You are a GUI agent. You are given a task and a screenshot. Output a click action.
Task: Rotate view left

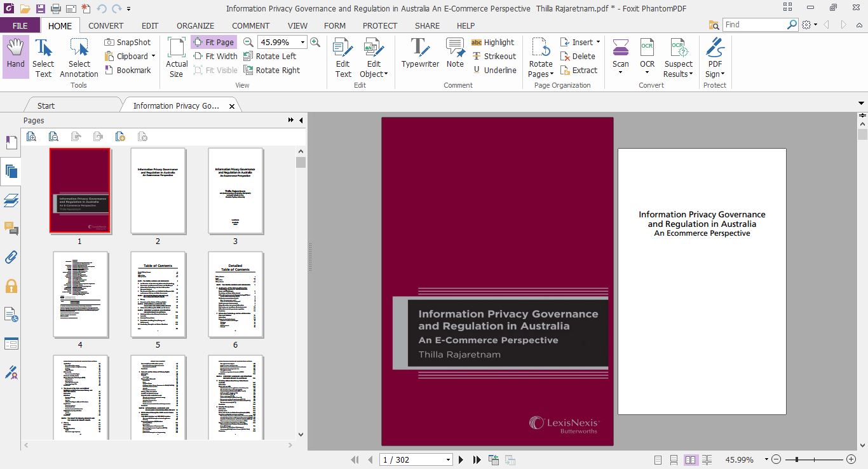[270, 56]
